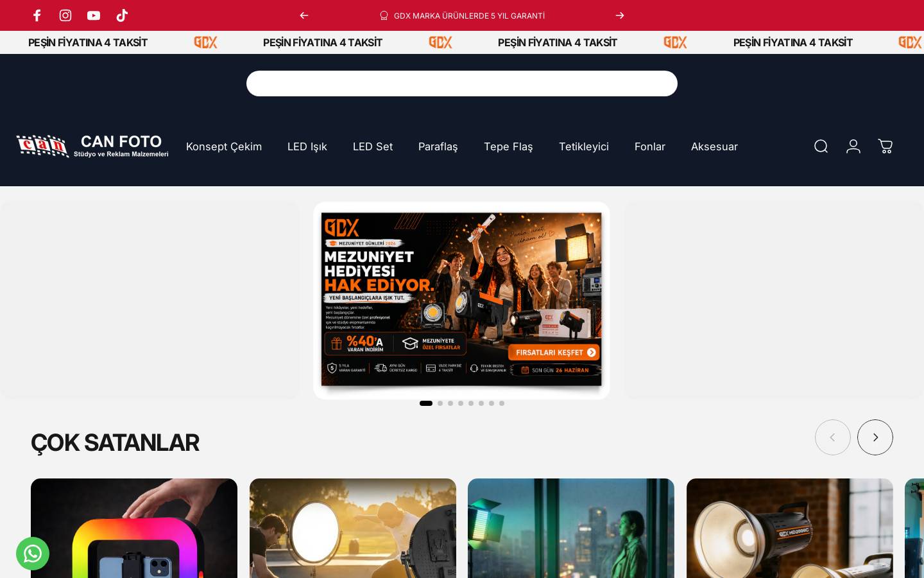
Task: Click the ÇOK SATANLAR heading
Action: coord(115,442)
